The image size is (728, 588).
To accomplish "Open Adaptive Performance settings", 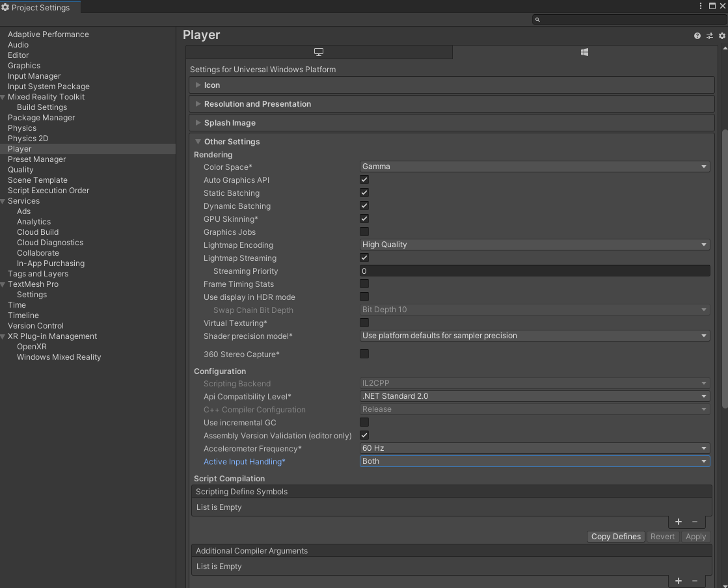I will coord(48,34).
